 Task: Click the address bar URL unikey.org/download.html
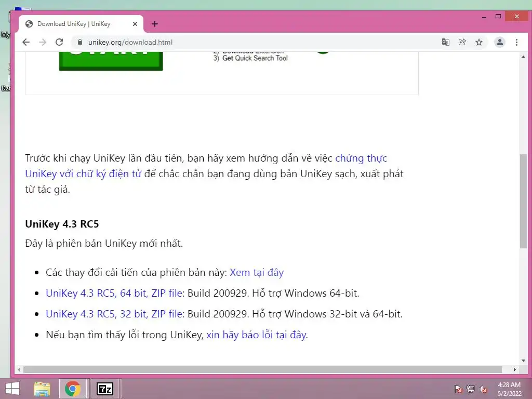coord(130,42)
